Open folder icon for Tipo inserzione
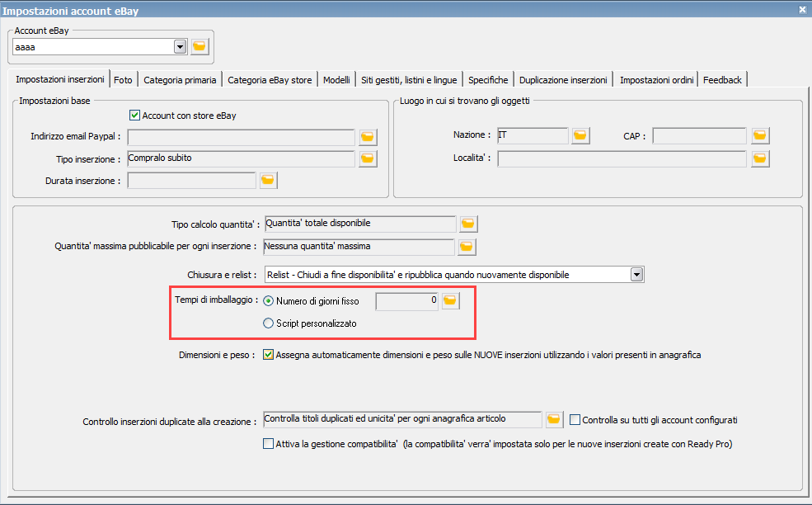 point(368,158)
